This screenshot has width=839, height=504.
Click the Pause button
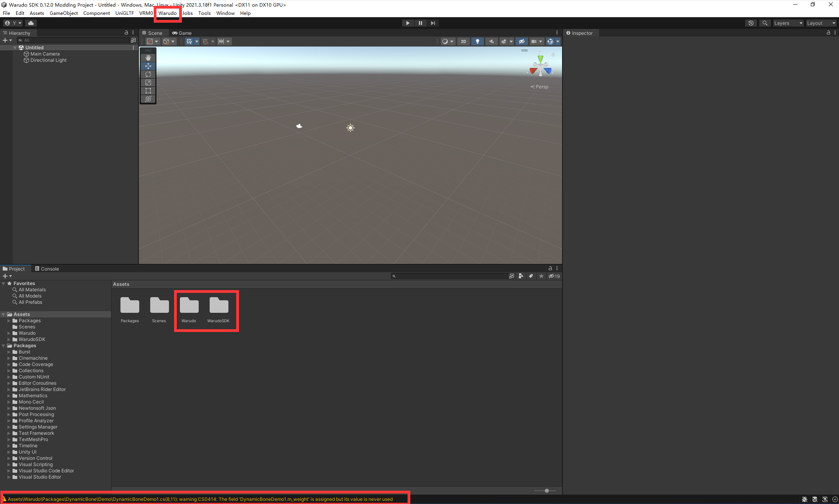420,23
